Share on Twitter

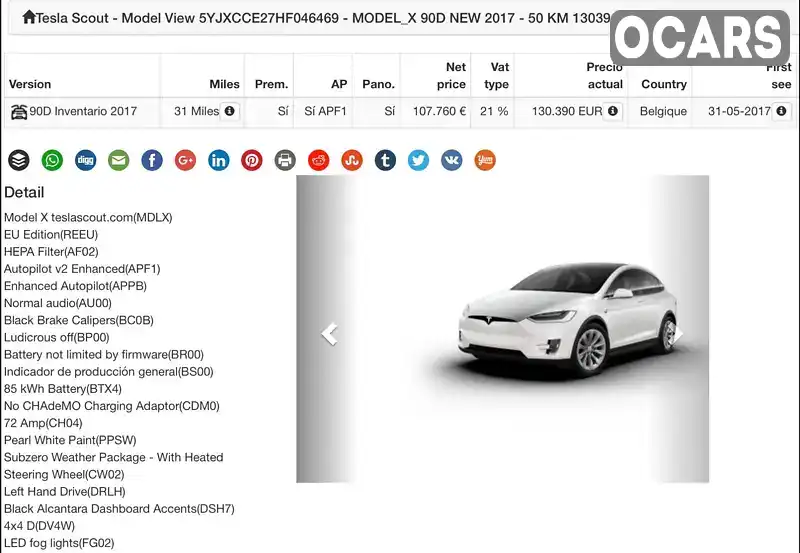pos(418,160)
